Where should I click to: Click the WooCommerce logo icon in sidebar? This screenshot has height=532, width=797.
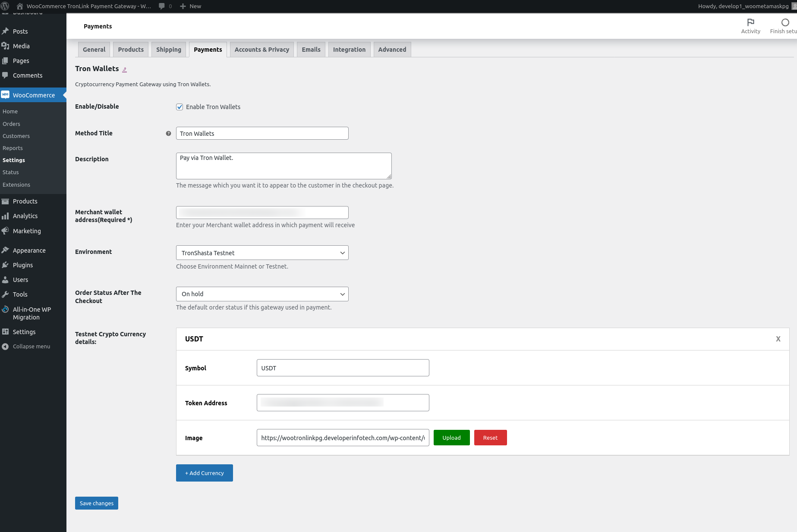pos(5,95)
